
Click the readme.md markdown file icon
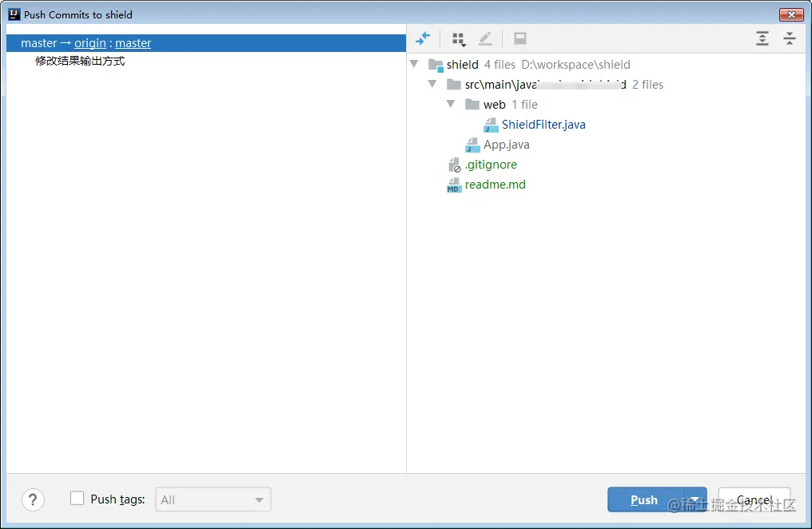pyautogui.click(x=454, y=185)
